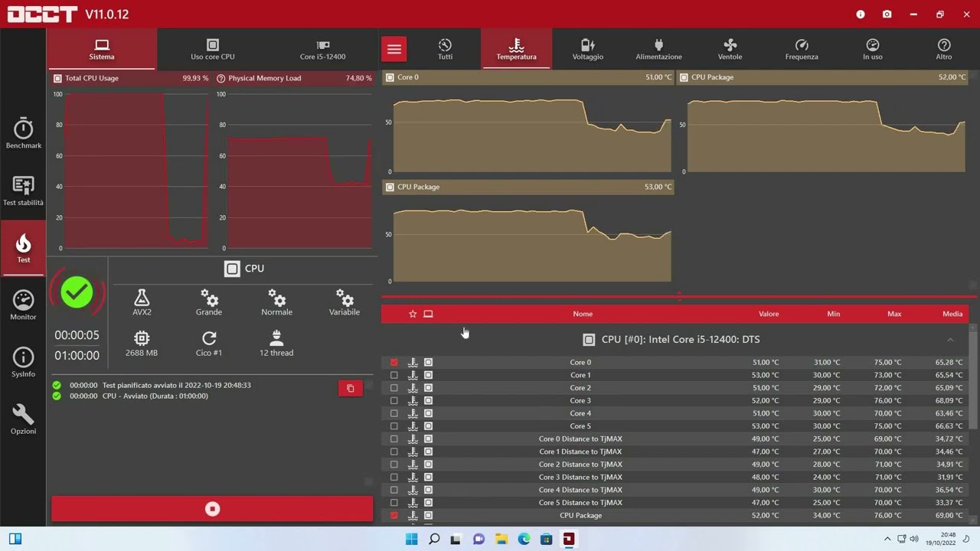This screenshot has width=980, height=551.
Task: Select the Test flame icon in sidebar
Action: pos(23,248)
